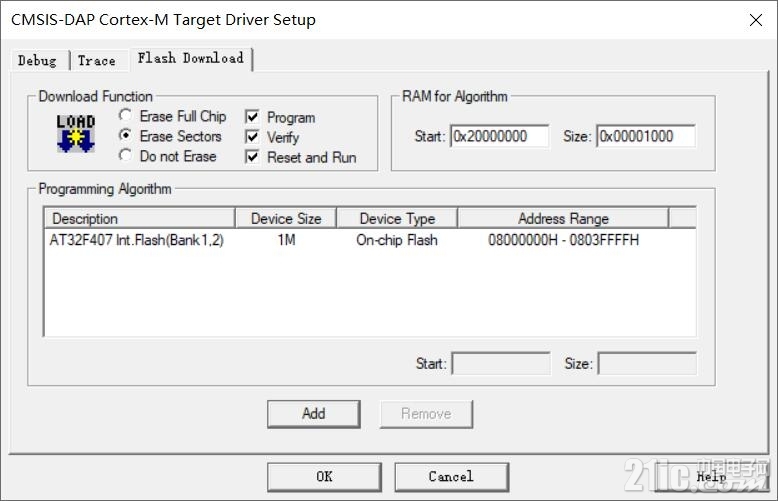
Task: Click the Add algorithm button
Action: [x=314, y=414]
